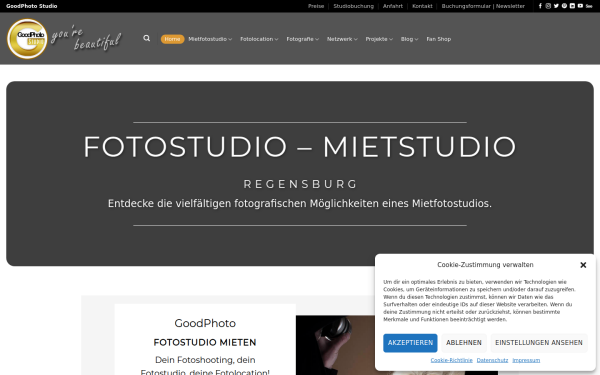The height and width of the screenshot is (375, 600).
Task: Click the Akzeptieren cookie button
Action: [410, 343]
